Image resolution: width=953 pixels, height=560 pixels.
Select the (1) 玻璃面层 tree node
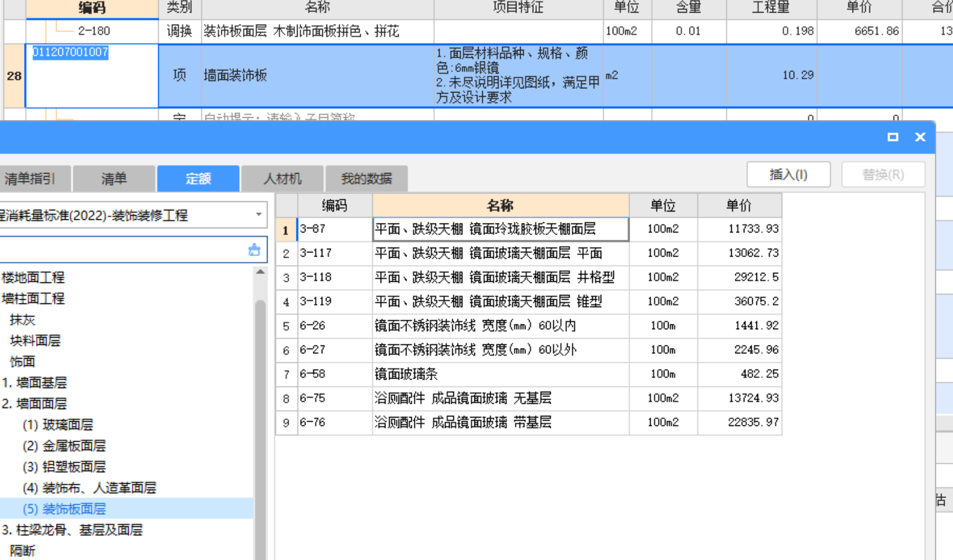(x=58, y=425)
